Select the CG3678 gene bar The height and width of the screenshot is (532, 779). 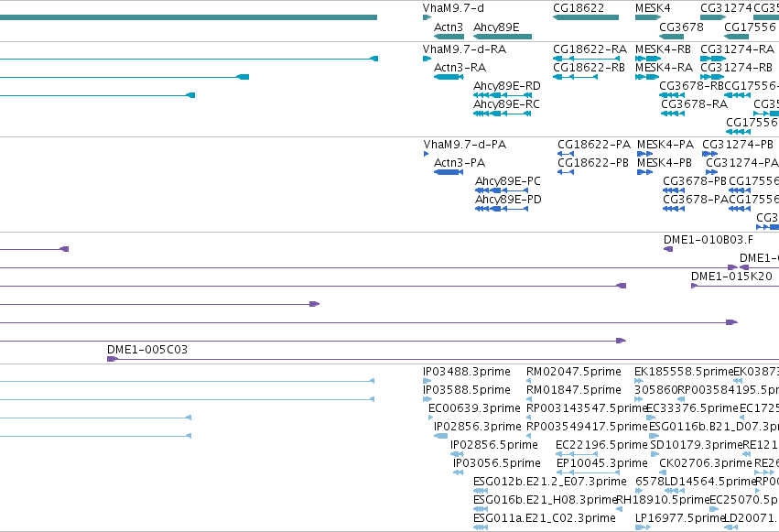tap(672, 37)
